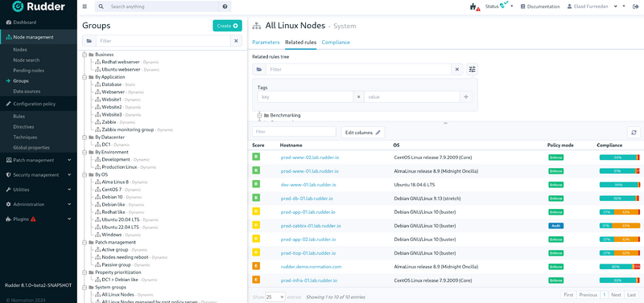Click the Create group button

[227, 26]
